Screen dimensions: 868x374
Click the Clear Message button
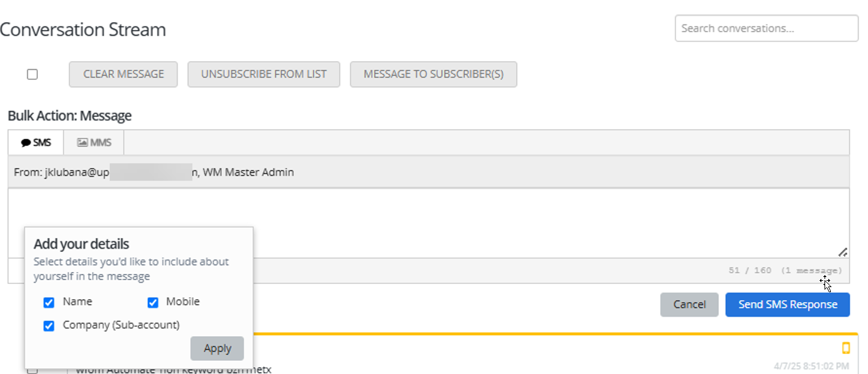(x=123, y=74)
